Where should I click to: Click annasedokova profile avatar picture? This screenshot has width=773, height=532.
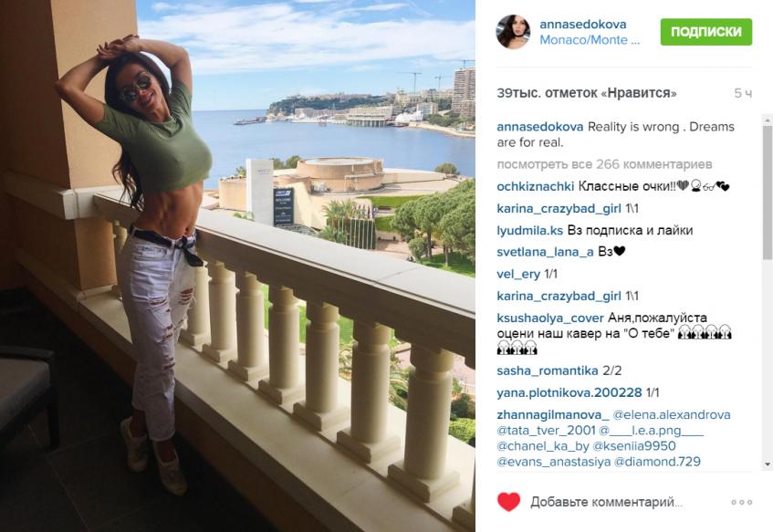point(513,32)
